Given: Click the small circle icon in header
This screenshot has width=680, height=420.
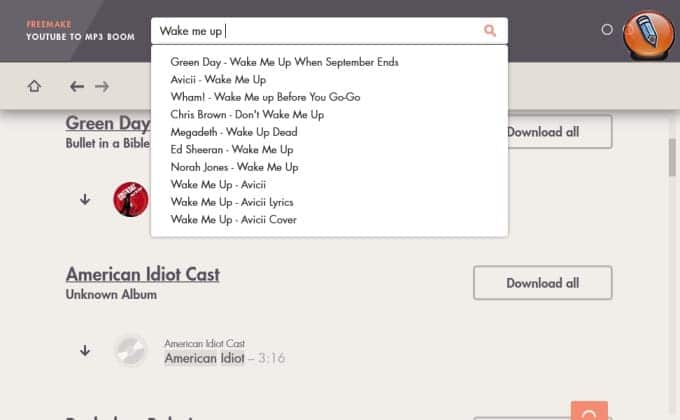Looking at the screenshot, I should (x=607, y=30).
